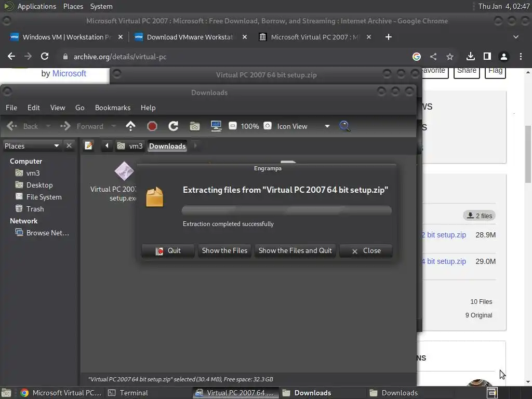The height and width of the screenshot is (399, 532).
Task: Open the Forward history dropdown arrow
Action: pyautogui.click(x=114, y=126)
